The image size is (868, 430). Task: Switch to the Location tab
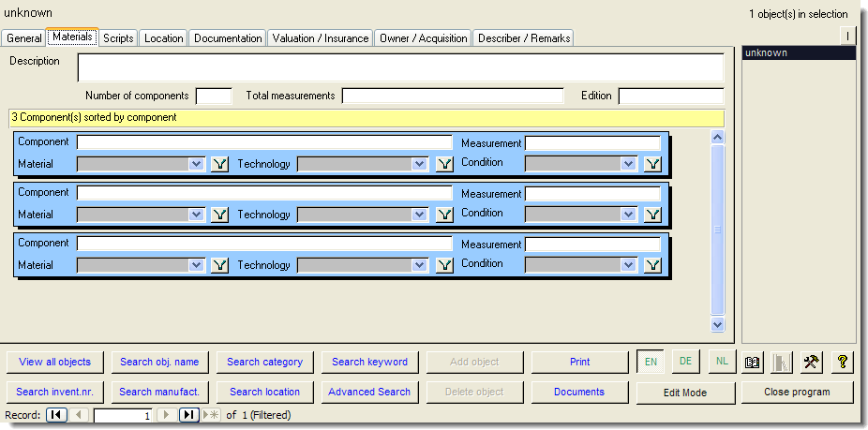pyautogui.click(x=164, y=38)
